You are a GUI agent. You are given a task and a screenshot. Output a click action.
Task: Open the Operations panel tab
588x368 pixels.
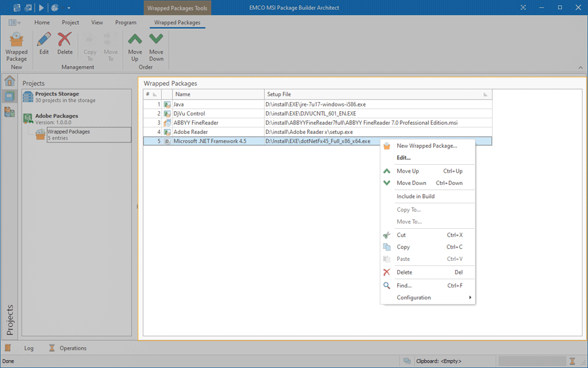click(73, 348)
